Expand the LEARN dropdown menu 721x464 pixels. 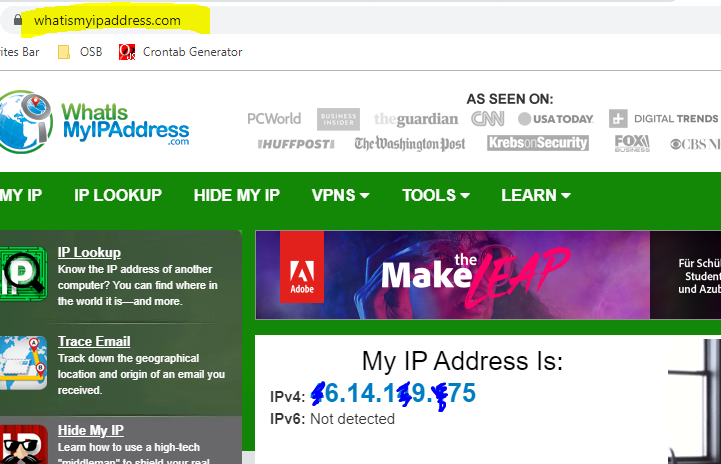click(536, 195)
